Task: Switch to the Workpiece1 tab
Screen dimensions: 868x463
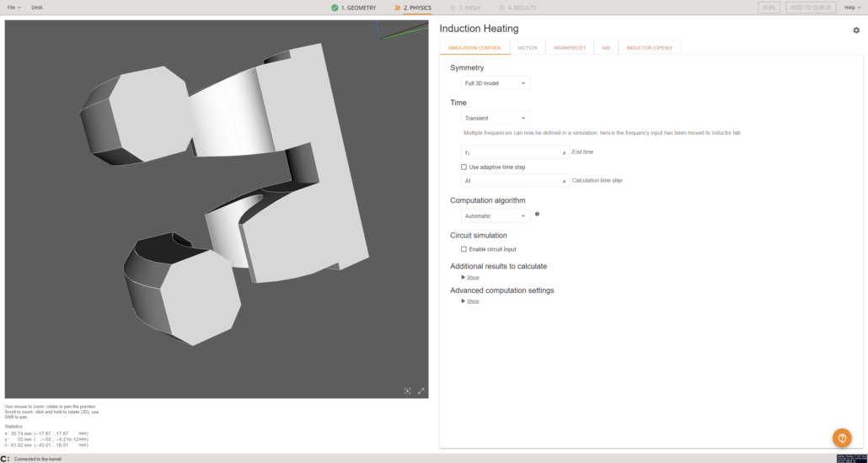Action: [x=569, y=48]
